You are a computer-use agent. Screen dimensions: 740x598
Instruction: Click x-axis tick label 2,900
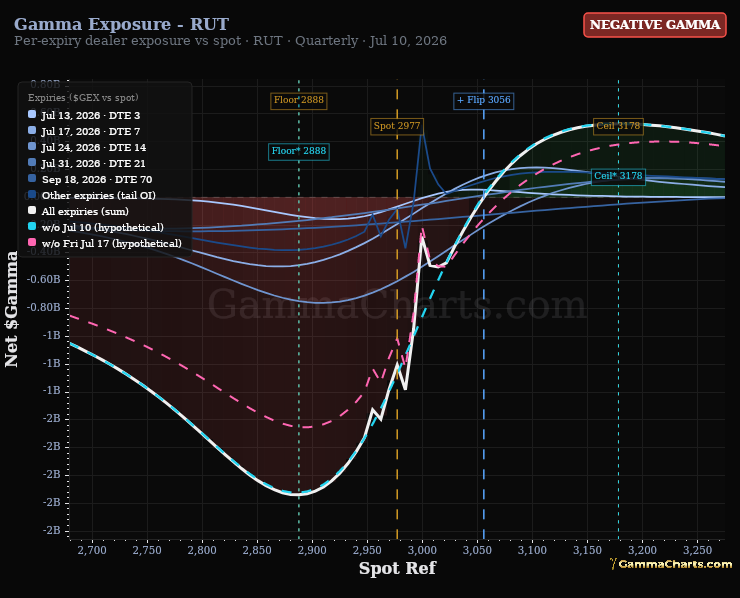tap(312, 550)
